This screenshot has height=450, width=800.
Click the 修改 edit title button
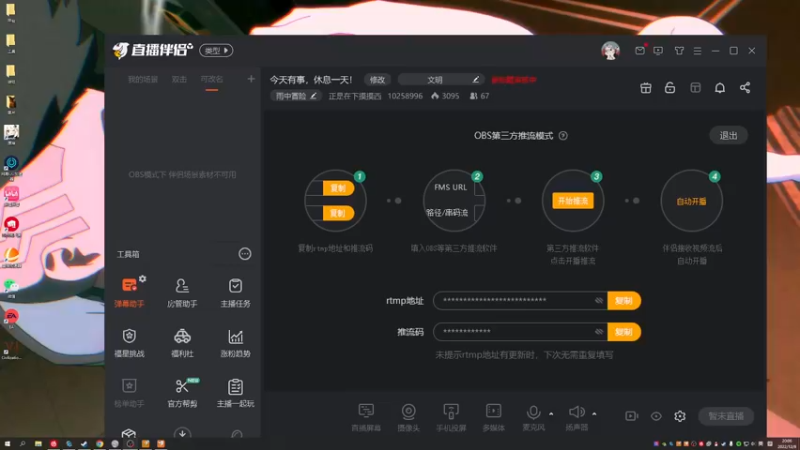377,80
